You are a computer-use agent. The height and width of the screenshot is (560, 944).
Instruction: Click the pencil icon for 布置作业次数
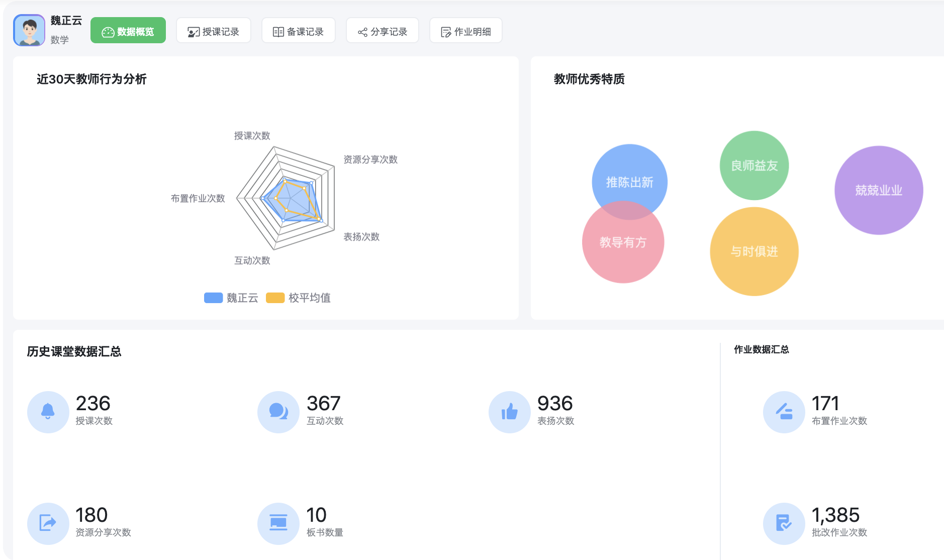click(x=784, y=412)
